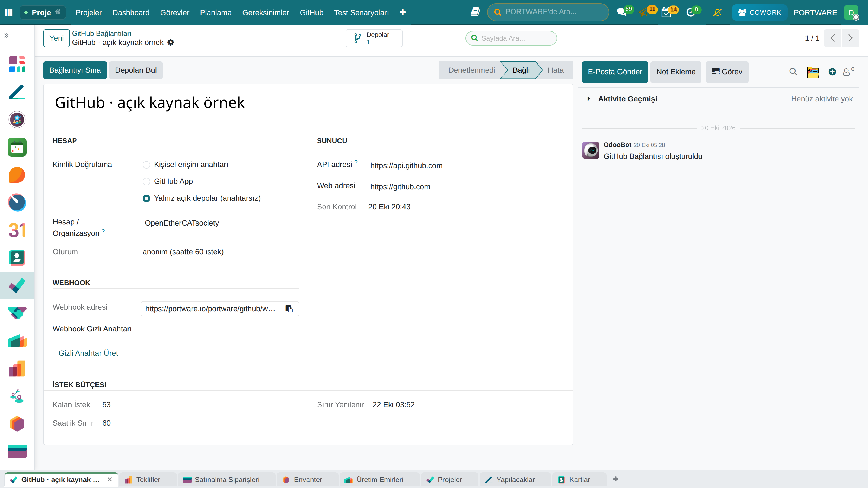
Task: Click the E-Posta Gönder button
Action: pos(615,72)
